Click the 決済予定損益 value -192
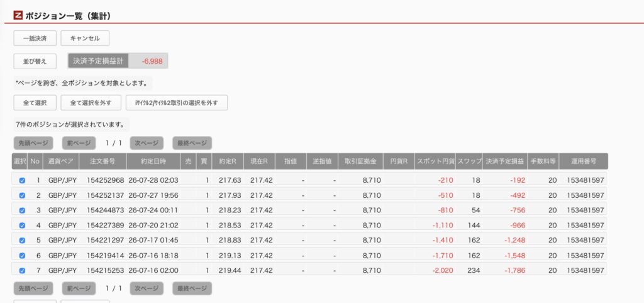The image size is (644, 303). [x=518, y=181]
